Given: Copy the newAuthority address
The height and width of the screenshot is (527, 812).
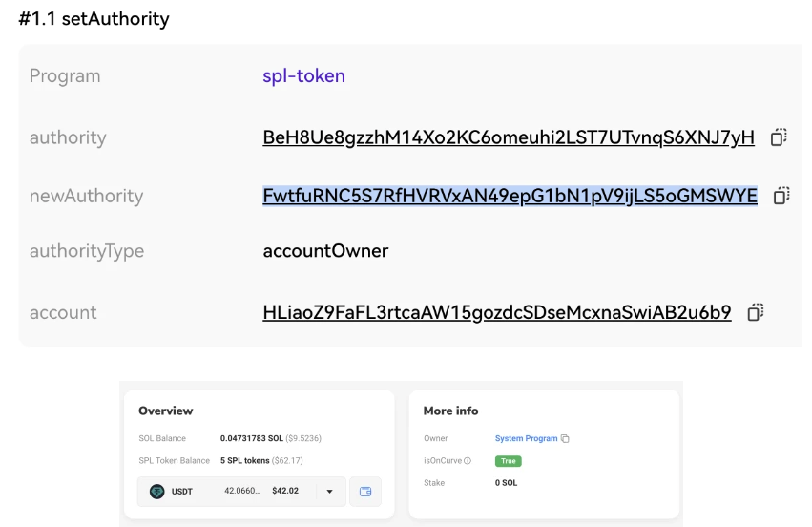Looking at the screenshot, I should point(781,196).
